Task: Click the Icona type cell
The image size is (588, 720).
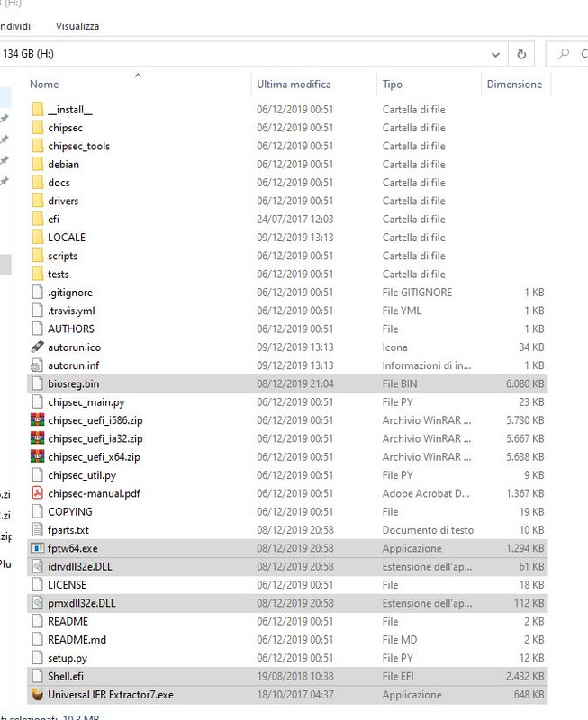Action: point(394,347)
